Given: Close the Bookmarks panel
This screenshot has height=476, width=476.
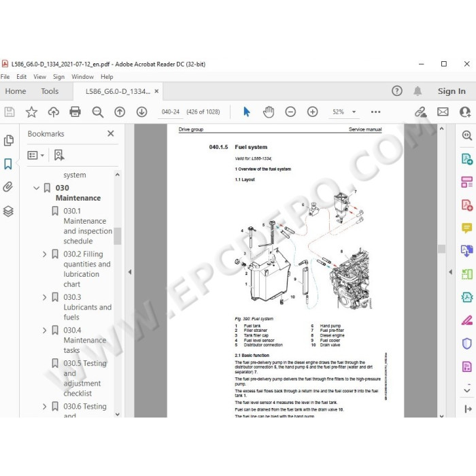Looking at the screenshot, I should click(110, 133).
